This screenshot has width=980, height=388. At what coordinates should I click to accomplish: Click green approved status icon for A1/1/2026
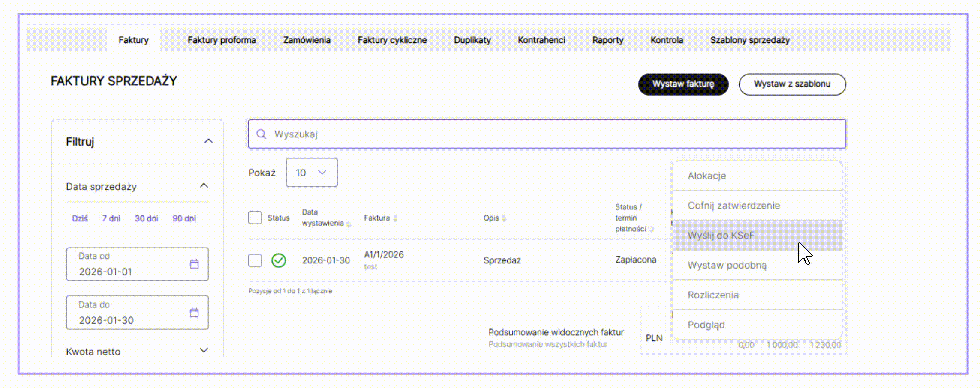click(279, 260)
